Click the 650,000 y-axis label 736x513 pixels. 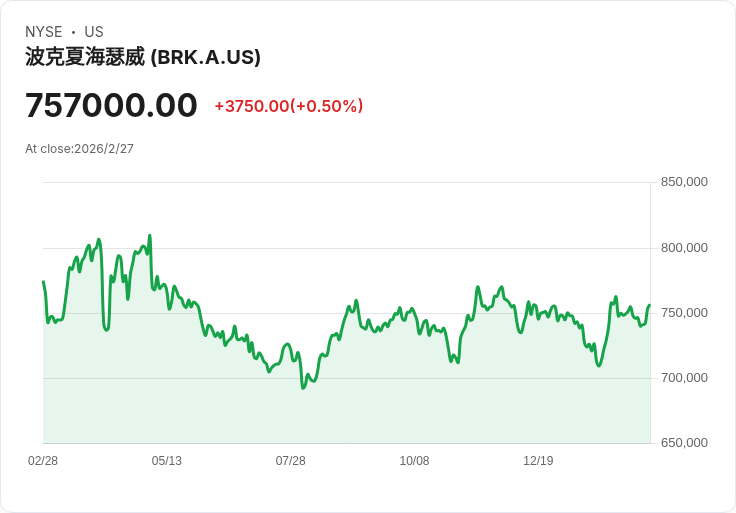(684, 443)
